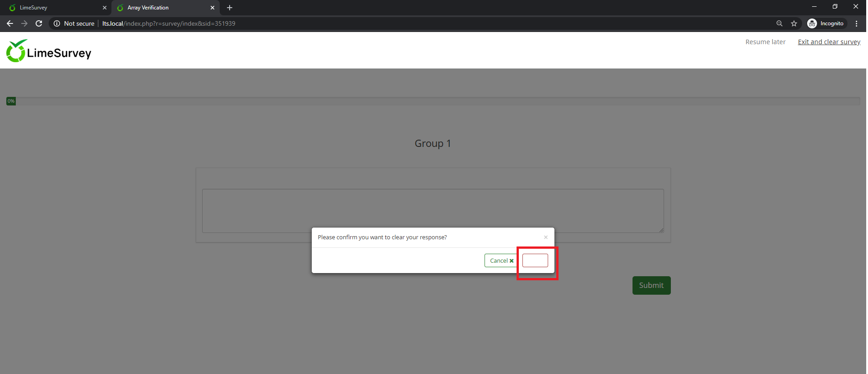
Task: Click the blank confirm button beside Cancel
Action: (x=535, y=260)
